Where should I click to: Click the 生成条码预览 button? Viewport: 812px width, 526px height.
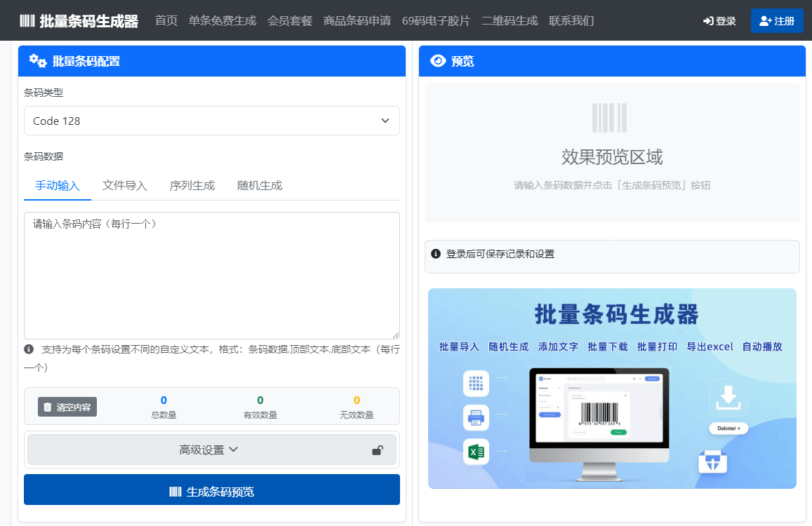212,490
